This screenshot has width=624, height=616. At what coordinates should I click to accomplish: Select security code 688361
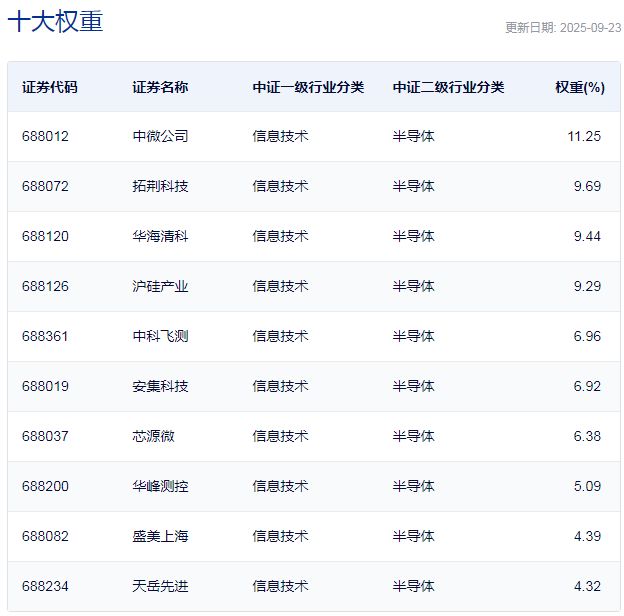tap(45, 336)
